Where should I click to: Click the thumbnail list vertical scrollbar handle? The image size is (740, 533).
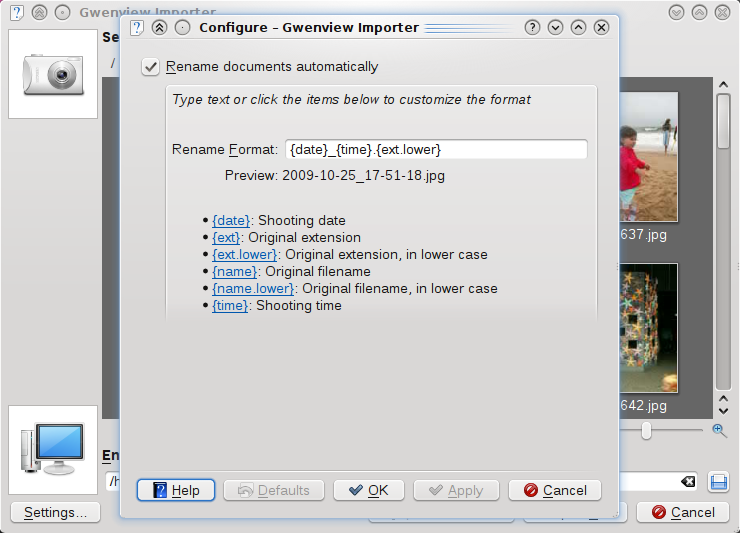[723, 121]
